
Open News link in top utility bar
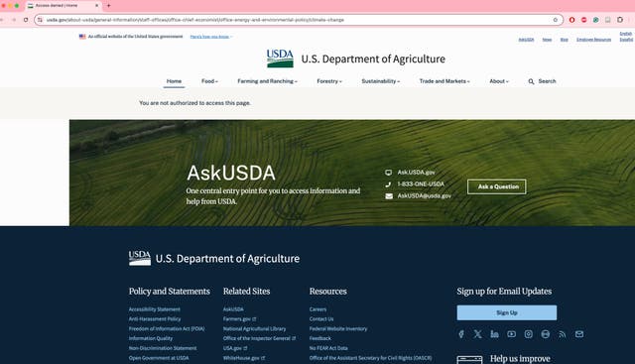(x=547, y=40)
